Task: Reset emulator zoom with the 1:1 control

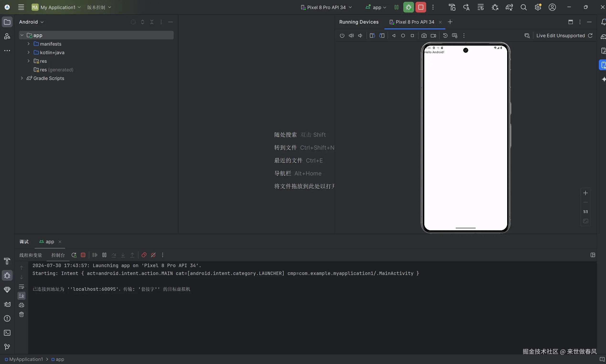Action: (586, 211)
